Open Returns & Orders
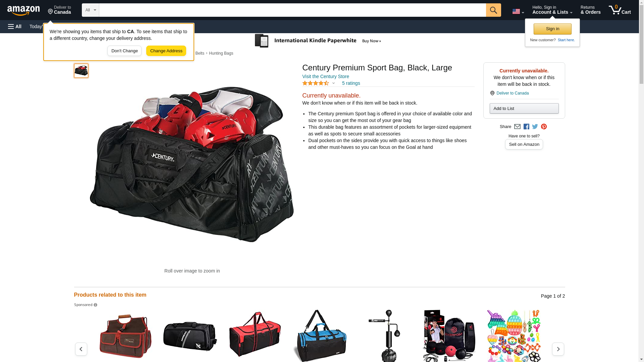The image size is (644, 362). tap(590, 10)
